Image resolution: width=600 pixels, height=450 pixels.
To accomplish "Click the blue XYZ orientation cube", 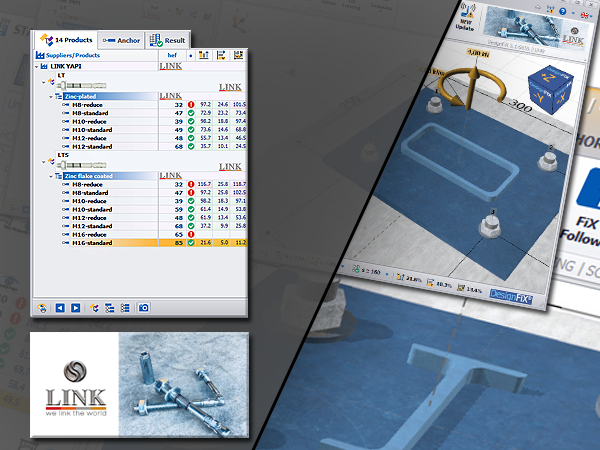I will click(x=550, y=90).
